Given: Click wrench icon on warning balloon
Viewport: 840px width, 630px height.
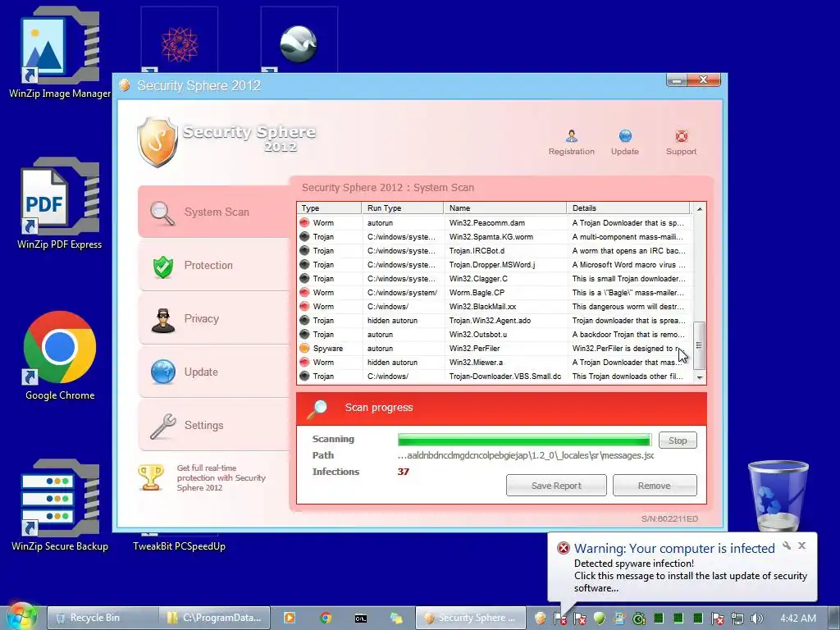Looking at the screenshot, I should click(x=787, y=546).
